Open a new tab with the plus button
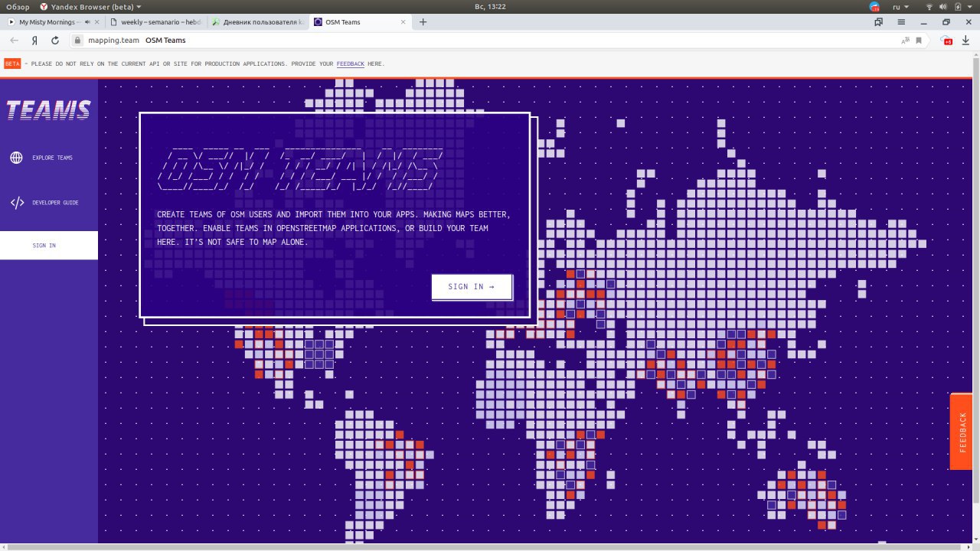 (x=423, y=22)
